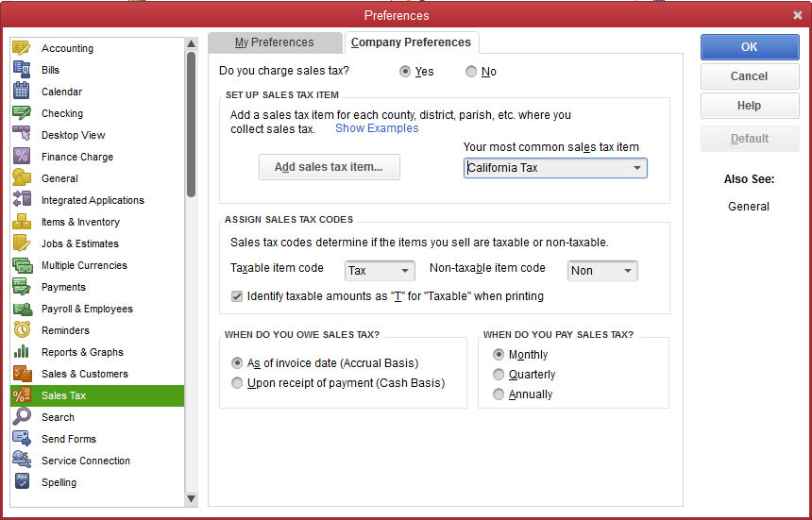Click the OK button
The width and height of the screenshot is (812, 520).
pyautogui.click(x=750, y=47)
